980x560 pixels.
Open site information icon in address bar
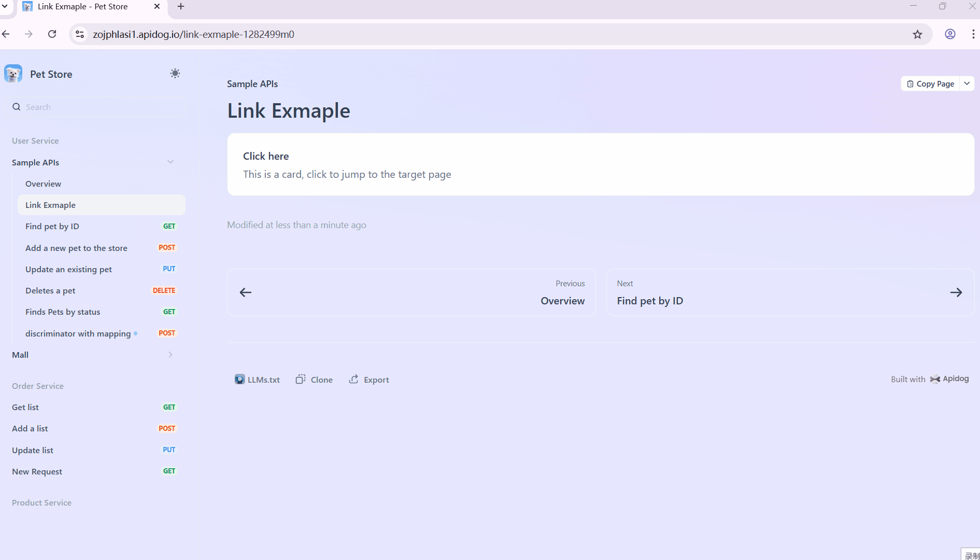click(80, 34)
